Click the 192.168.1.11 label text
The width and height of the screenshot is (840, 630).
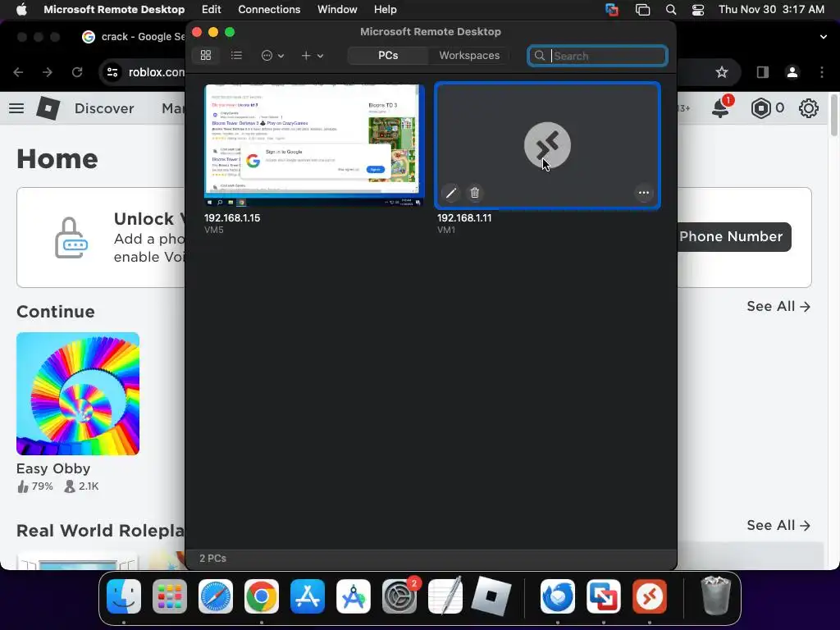(464, 218)
